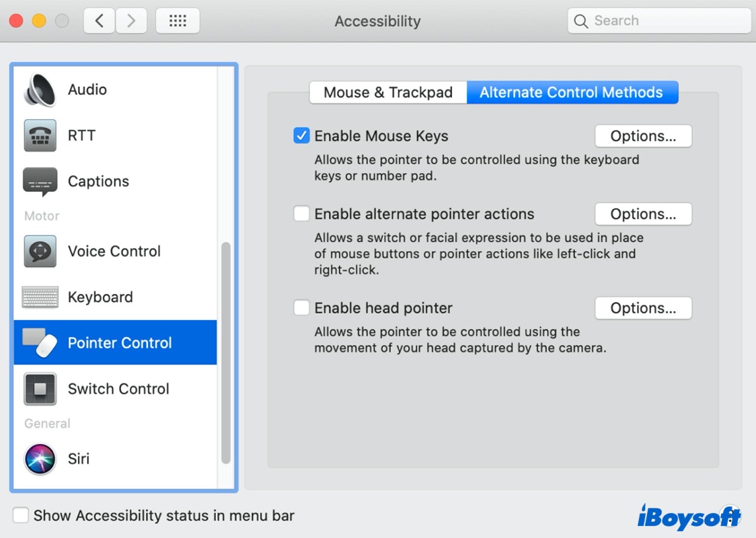Image resolution: width=756 pixels, height=538 pixels.
Task: Select the Keyboard icon in sidebar
Action: 40,297
